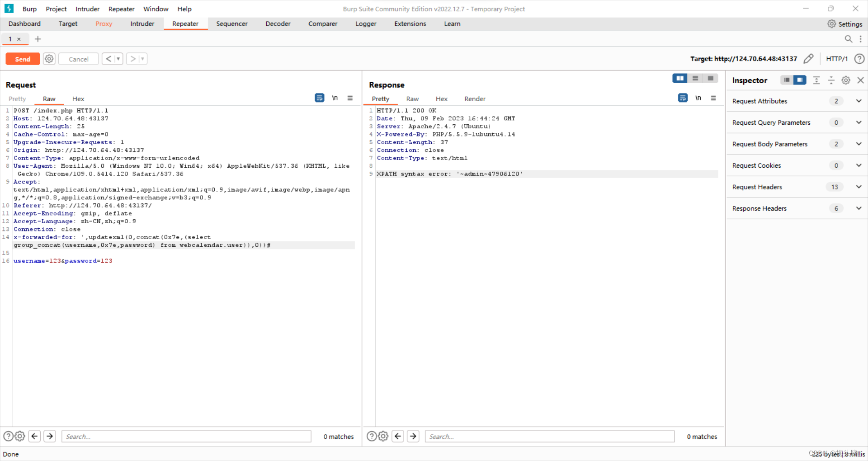Image resolution: width=868 pixels, height=461 pixels.
Task: Open request settings gear next to Send
Action: coord(49,59)
